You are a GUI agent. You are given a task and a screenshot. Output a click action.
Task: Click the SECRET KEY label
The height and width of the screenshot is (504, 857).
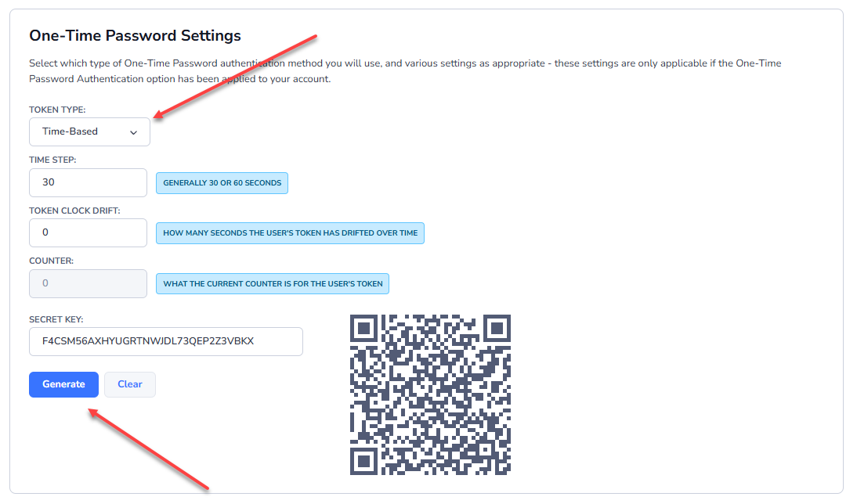point(56,319)
